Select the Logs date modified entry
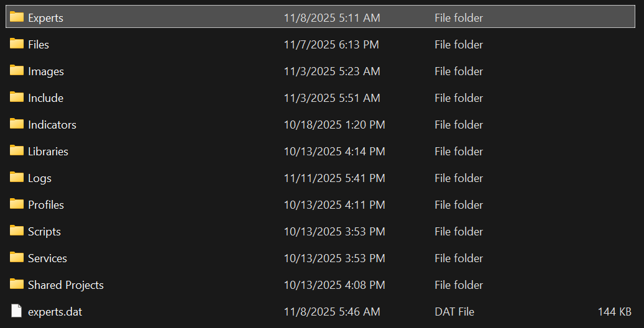This screenshot has width=644, height=328. (x=334, y=178)
